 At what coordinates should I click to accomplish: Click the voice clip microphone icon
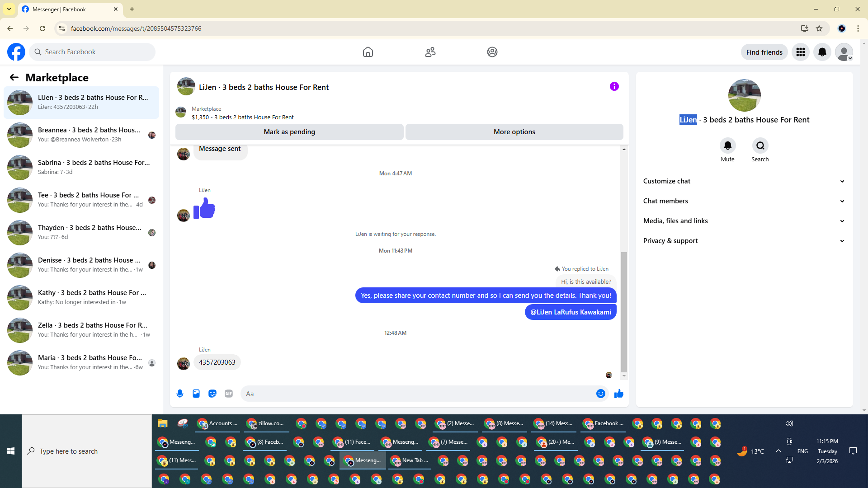[x=180, y=394]
